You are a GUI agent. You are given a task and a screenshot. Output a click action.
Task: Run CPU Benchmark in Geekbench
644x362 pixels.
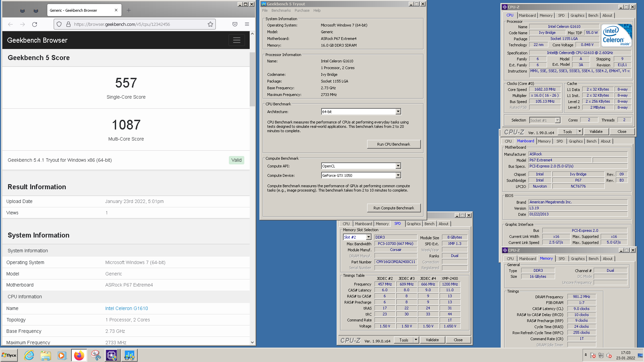coord(394,144)
